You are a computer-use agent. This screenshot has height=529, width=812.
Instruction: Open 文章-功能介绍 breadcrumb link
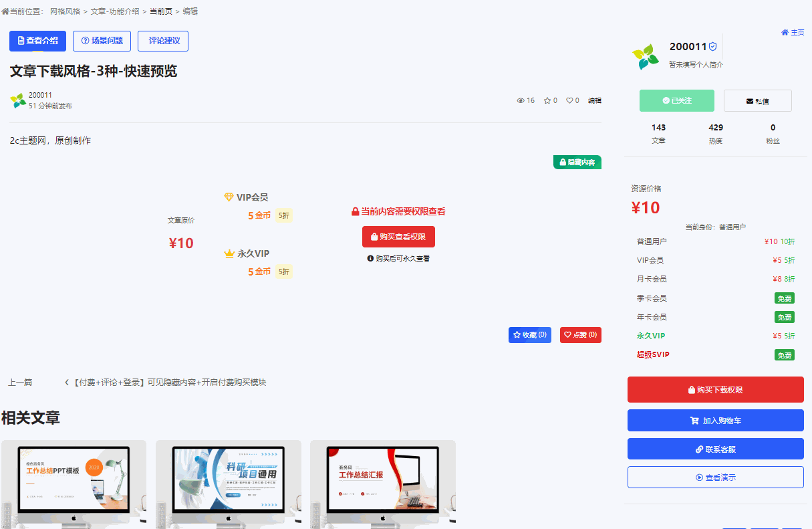coord(115,11)
